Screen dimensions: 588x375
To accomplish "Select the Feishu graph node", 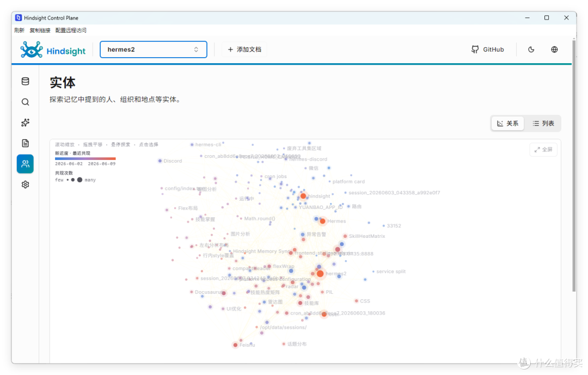I will (235, 345).
